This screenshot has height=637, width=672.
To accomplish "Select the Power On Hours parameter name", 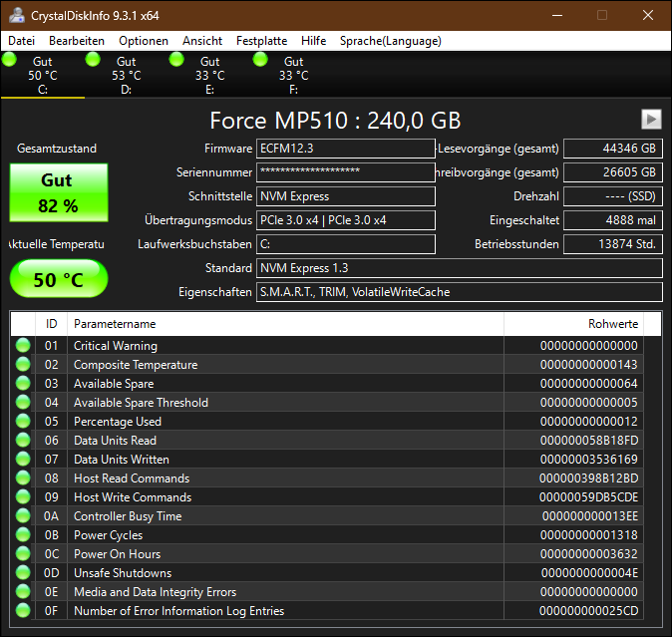I will pos(117,553).
